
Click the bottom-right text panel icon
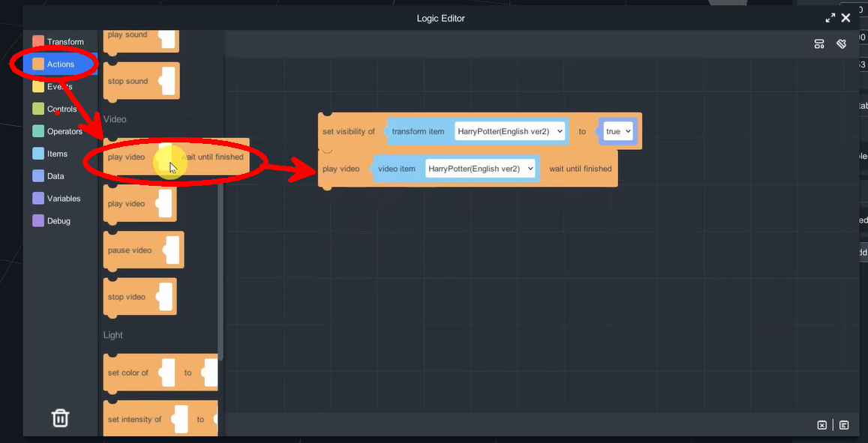click(x=844, y=425)
